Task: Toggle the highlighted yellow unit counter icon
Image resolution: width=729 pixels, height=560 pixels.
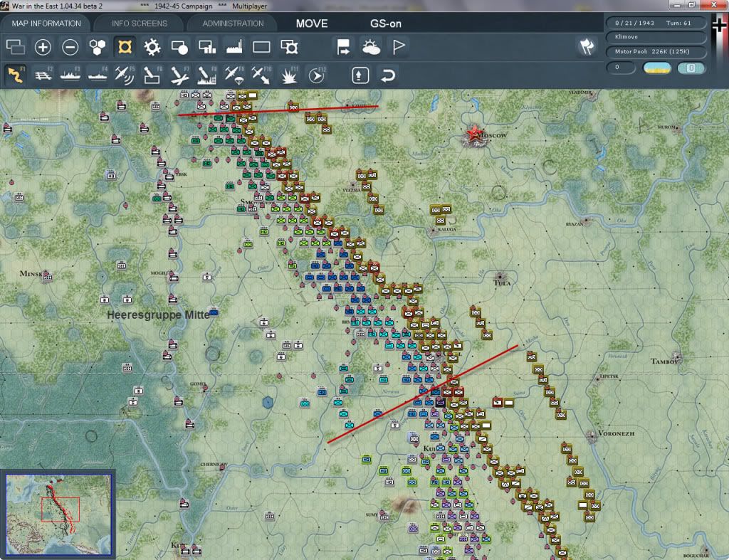Action: pyautogui.click(x=125, y=47)
